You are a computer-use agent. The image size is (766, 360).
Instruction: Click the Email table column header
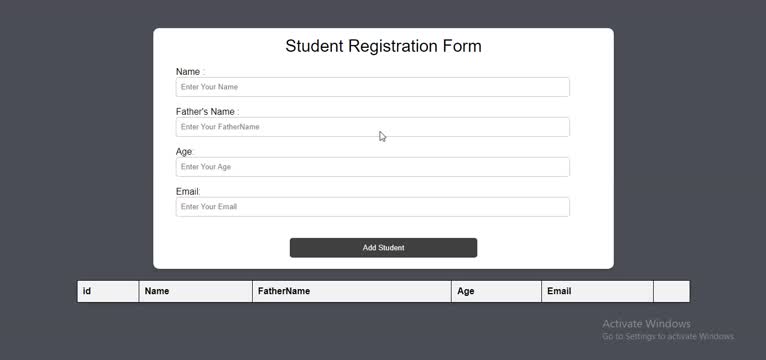597,291
